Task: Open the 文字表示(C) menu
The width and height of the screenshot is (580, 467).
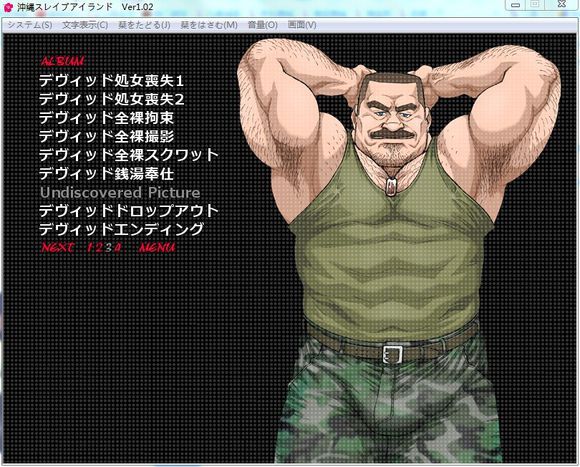Action: 85,25
